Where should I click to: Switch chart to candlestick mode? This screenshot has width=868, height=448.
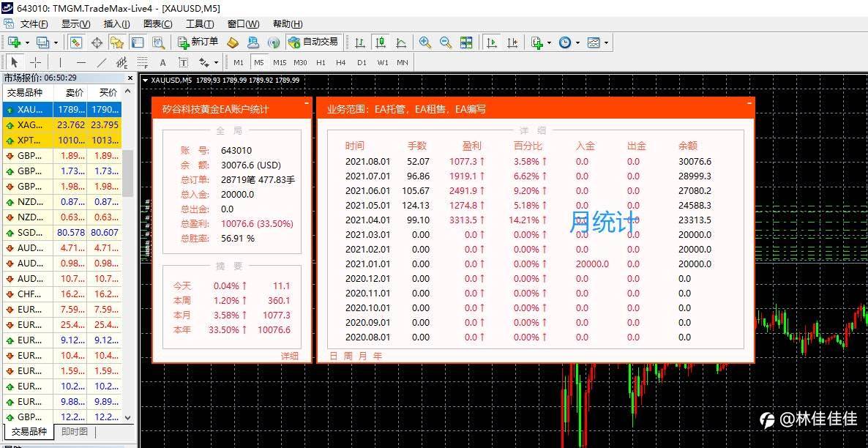[380, 42]
